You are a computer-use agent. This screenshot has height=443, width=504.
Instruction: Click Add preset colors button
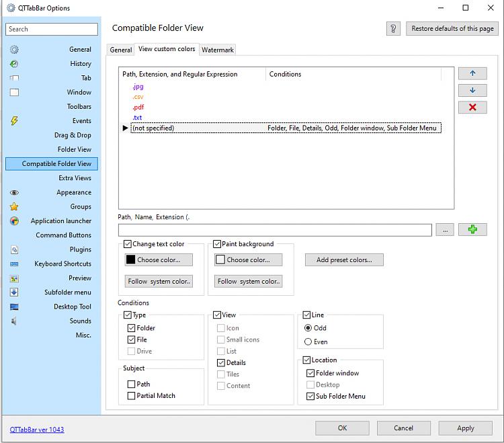pyautogui.click(x=344, y=259)
